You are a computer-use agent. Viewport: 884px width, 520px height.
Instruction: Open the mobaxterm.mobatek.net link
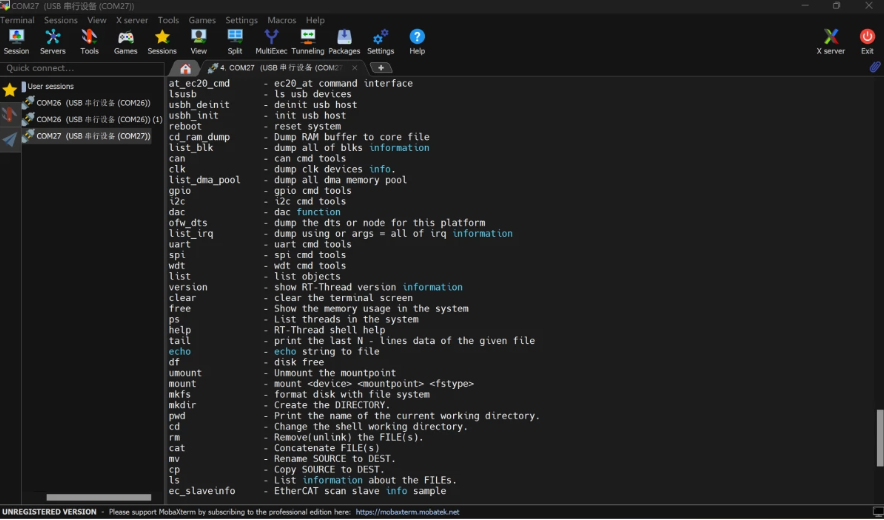(x=407, y=512)
